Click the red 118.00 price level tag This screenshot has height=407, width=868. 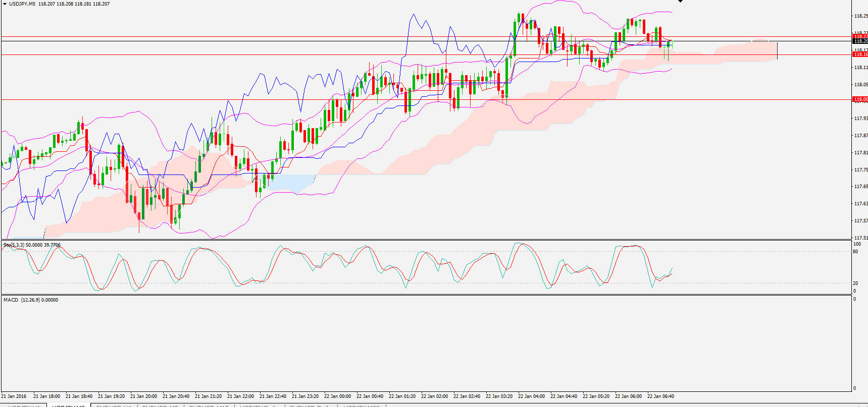860,99
